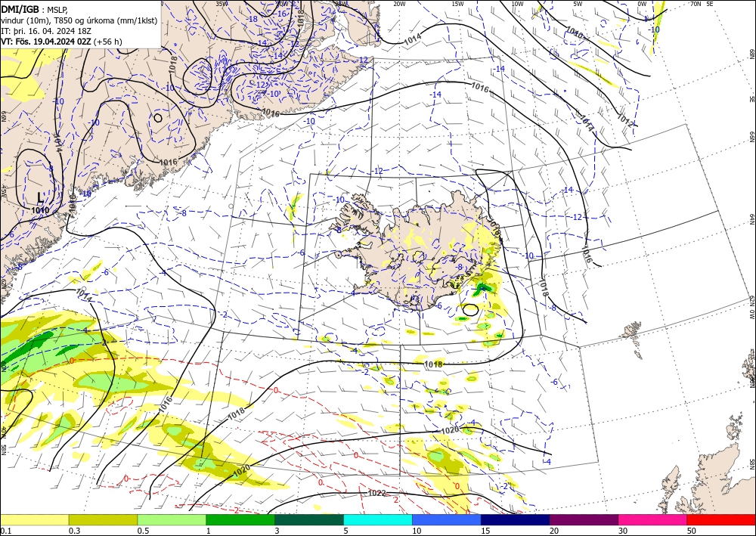Click the '35W' longitude label

point(222,4)
